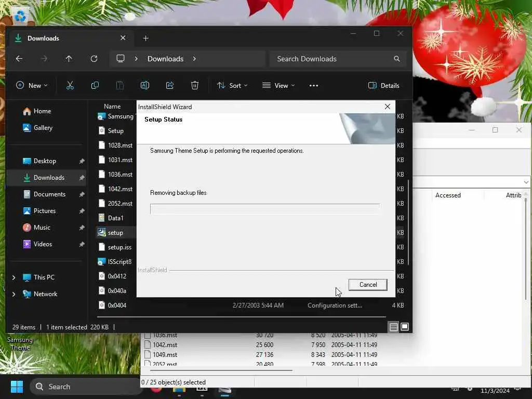
Task: Unpin Desktop from Quick access pin icon
Action: point(82,161)
